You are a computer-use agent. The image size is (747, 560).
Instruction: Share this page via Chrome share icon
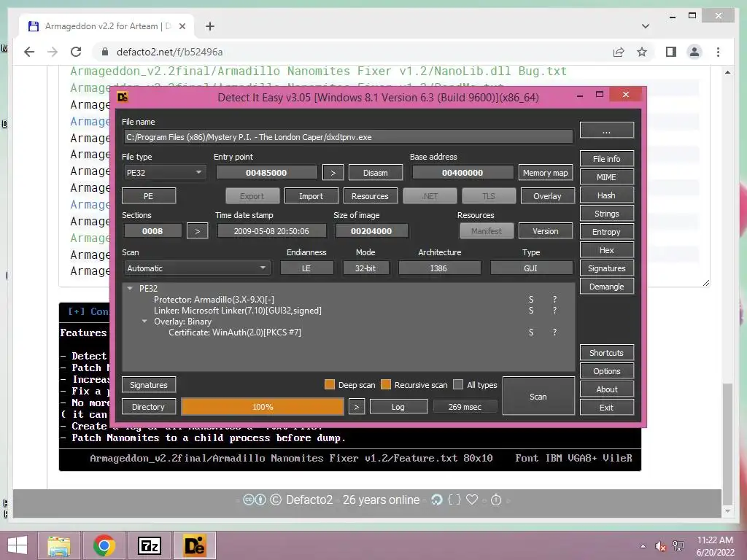pos(619,52)
